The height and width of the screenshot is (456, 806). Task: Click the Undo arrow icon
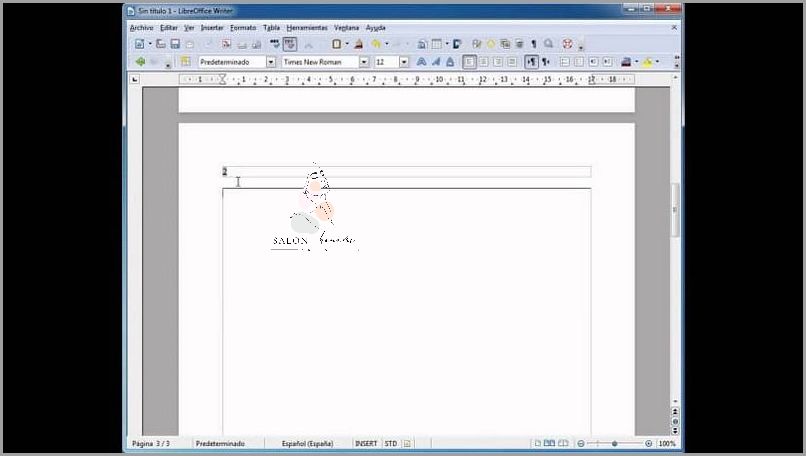[376, 44]
